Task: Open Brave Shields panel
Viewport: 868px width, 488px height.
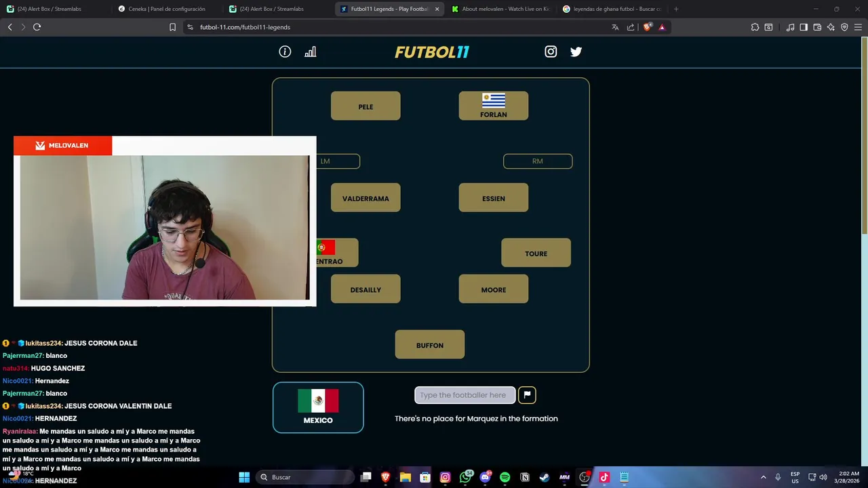Action: click(647, 27)
